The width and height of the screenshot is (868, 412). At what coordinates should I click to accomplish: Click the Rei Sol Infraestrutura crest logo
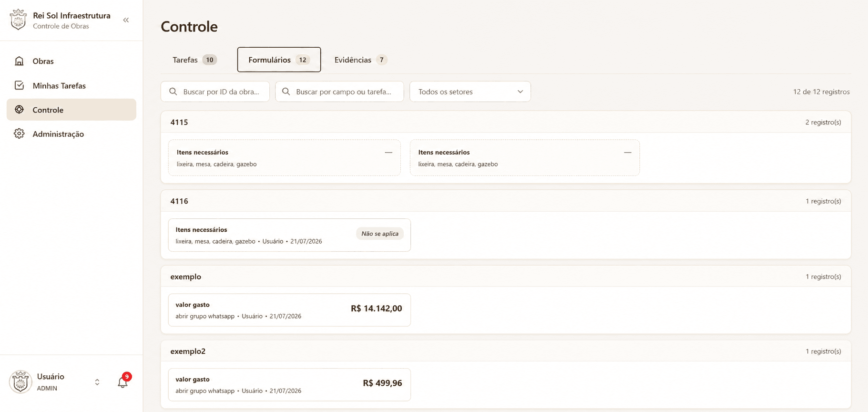click(x=18, y=20)
